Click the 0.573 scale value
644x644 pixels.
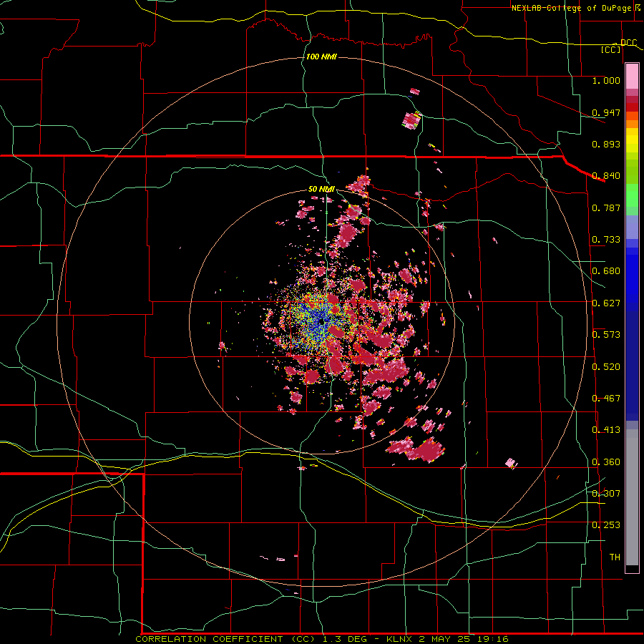[x=606, y=335]
